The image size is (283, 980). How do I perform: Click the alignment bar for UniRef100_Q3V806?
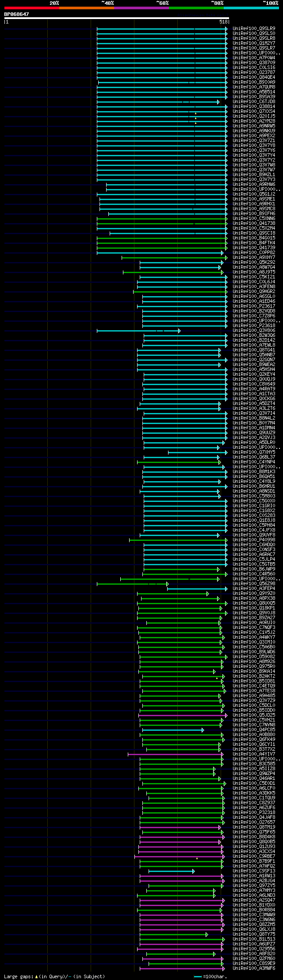click(x=138, y=331)
